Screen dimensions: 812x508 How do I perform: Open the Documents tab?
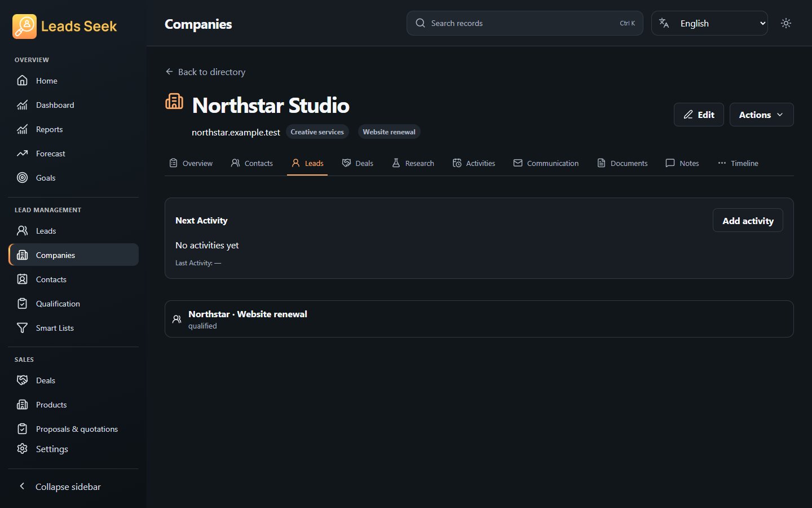(622, 163)
